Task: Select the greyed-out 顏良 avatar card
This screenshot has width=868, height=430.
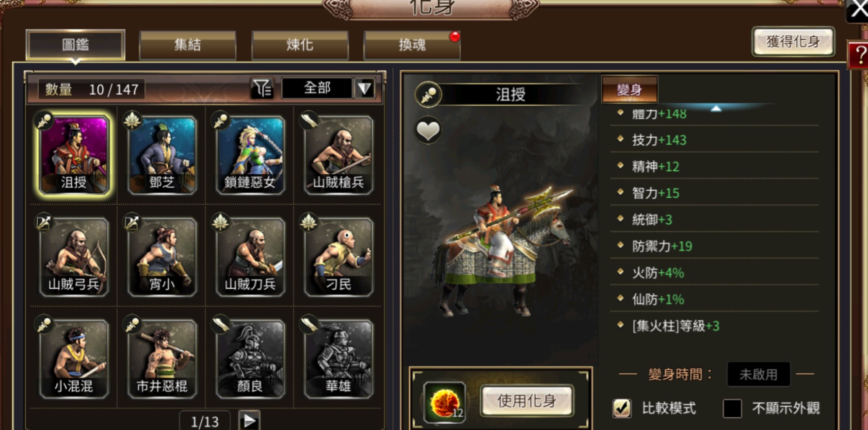Action: (250, 359)
